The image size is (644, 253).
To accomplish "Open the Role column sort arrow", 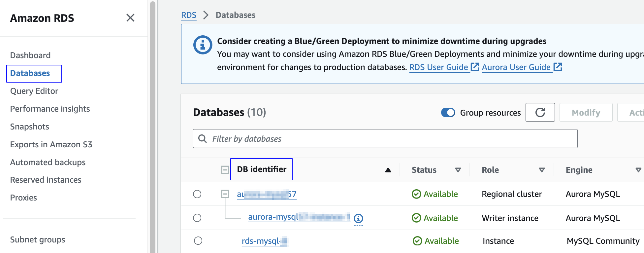I will pos(541,170).
